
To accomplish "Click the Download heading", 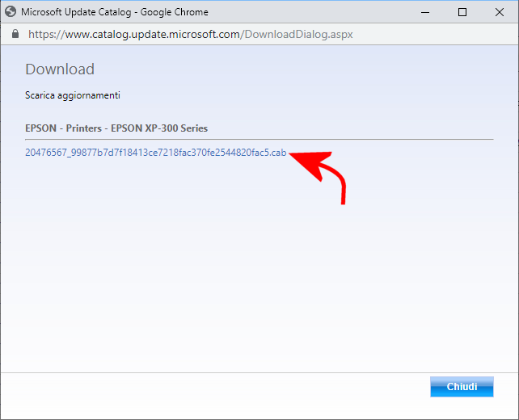I will (x=60, y=69).
